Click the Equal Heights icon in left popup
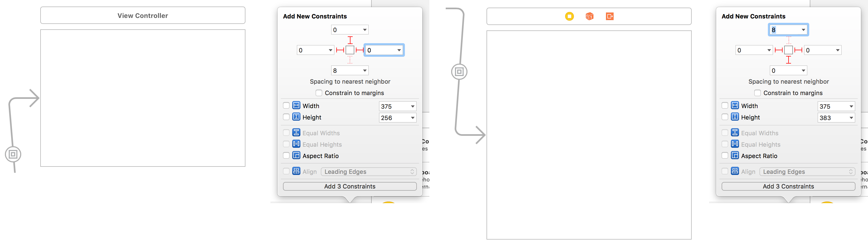This screenshot has height=245, width=868. coord(296,144)
